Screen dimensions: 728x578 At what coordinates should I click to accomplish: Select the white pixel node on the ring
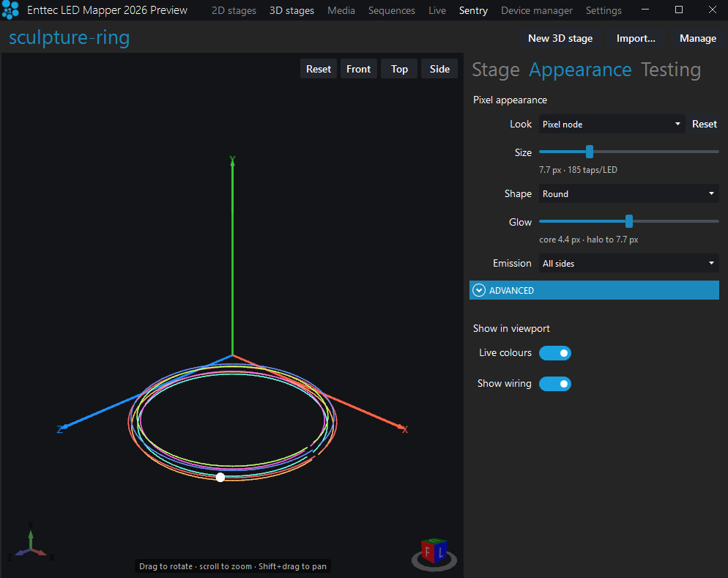coord(220,477)
